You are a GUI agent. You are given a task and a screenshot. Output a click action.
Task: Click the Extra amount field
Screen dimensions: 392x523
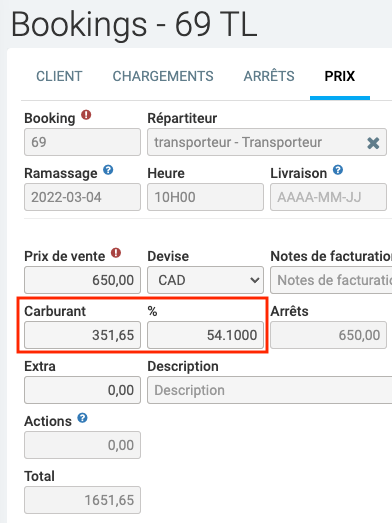click(x=82, y=390)
